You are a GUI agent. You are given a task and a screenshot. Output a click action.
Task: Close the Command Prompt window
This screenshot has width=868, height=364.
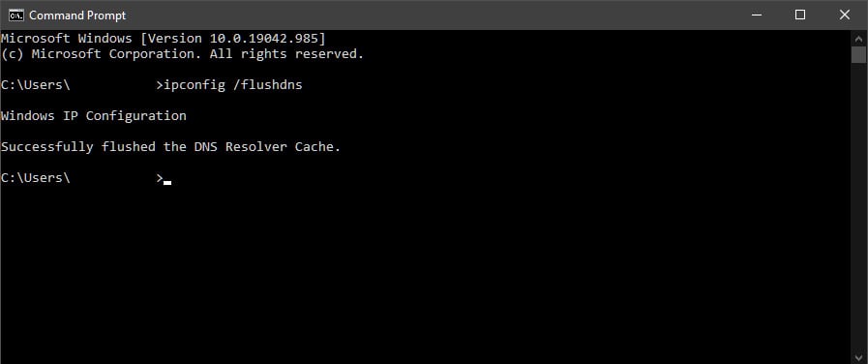845,15
